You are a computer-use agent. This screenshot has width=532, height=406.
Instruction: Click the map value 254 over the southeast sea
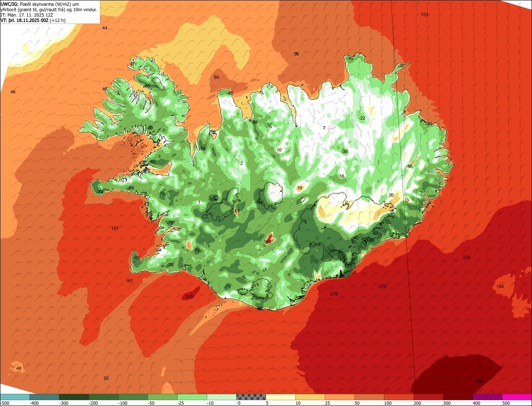(x=467, y=257)
